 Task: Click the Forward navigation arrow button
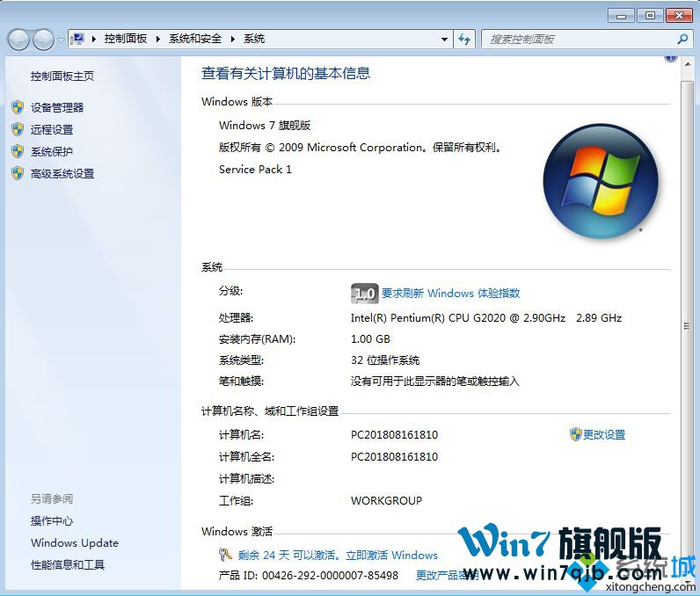[43, 40]
